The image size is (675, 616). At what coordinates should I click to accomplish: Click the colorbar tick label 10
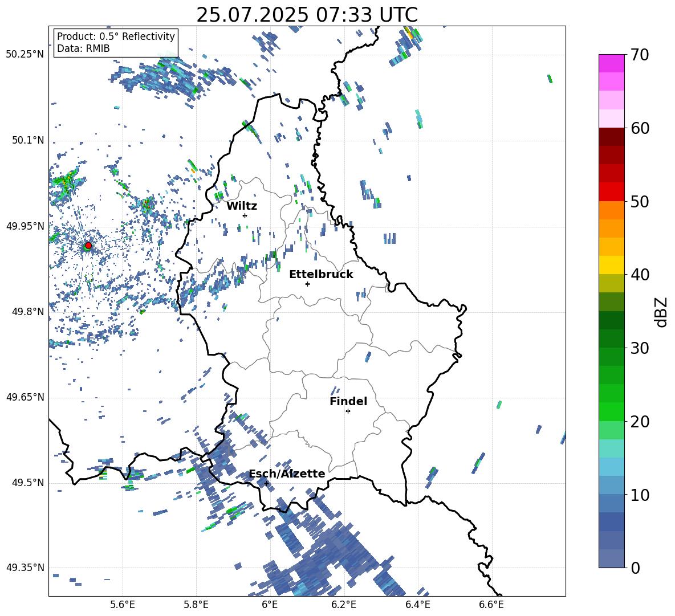640,495
